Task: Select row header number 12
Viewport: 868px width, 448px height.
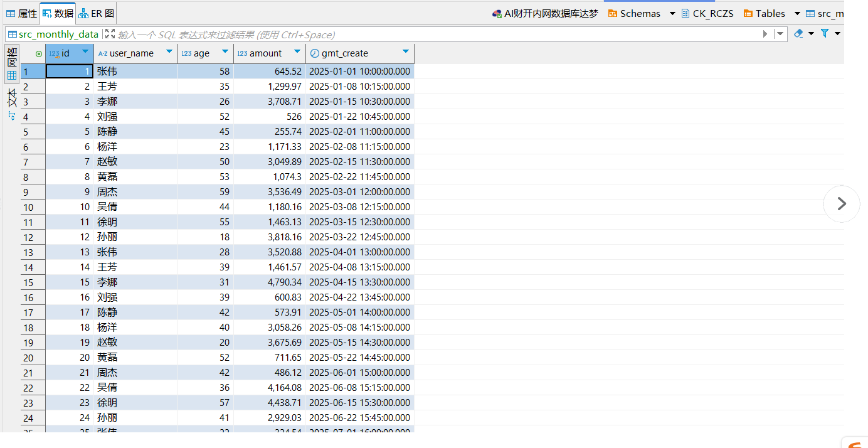Action: pos(33,237)
